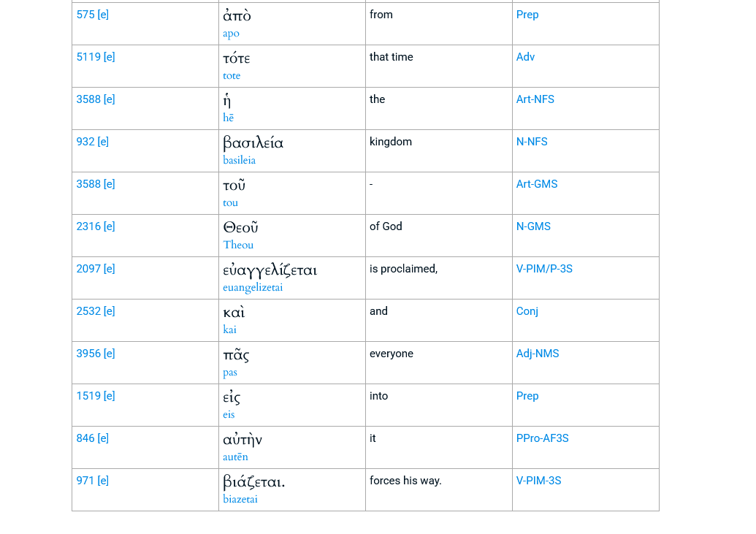The height and width of the screenshot is (534, 756).
Task: Open Strong's number 3956 link
Action: [x=88, y=354]
